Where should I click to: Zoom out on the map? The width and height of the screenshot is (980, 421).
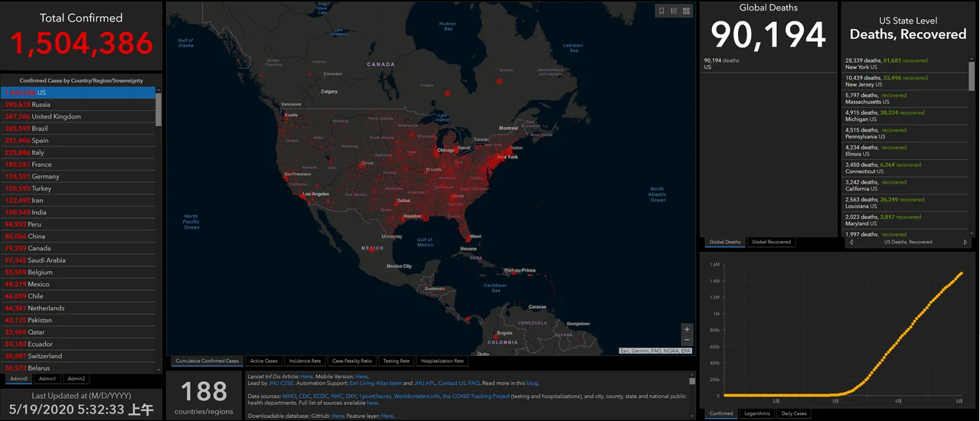point(687,340)
